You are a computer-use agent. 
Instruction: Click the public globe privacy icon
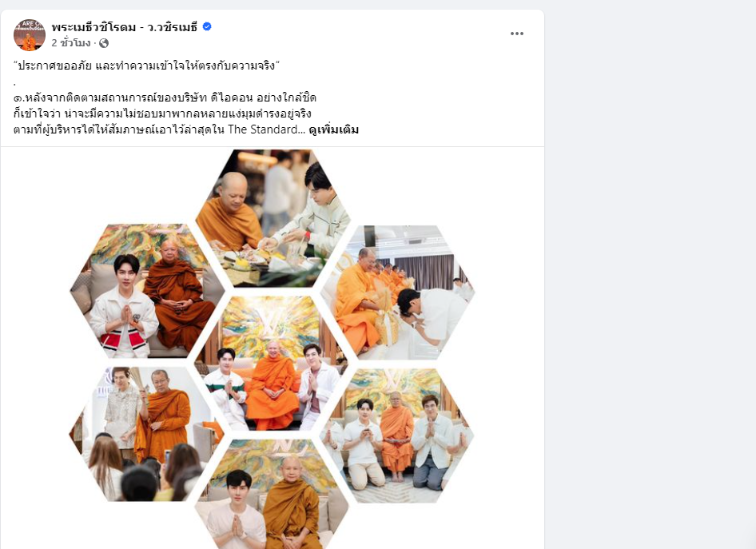pyautogui.click(x=104, y=43)
